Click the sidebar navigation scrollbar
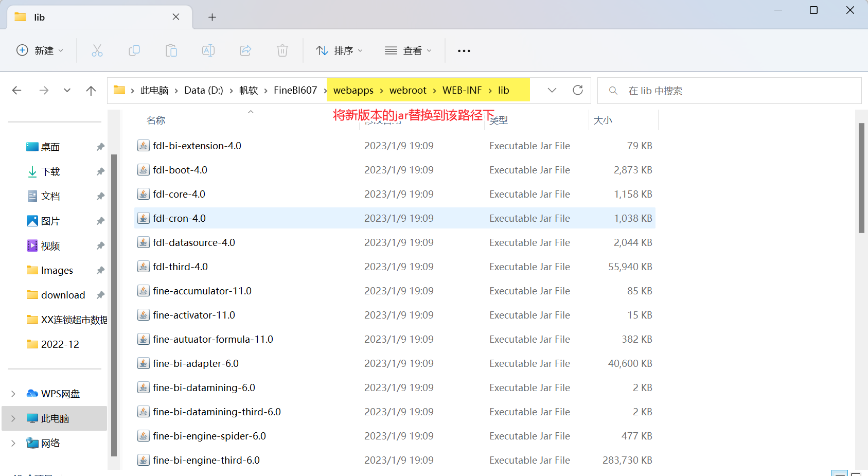868x476 pixels. point(114,305)
